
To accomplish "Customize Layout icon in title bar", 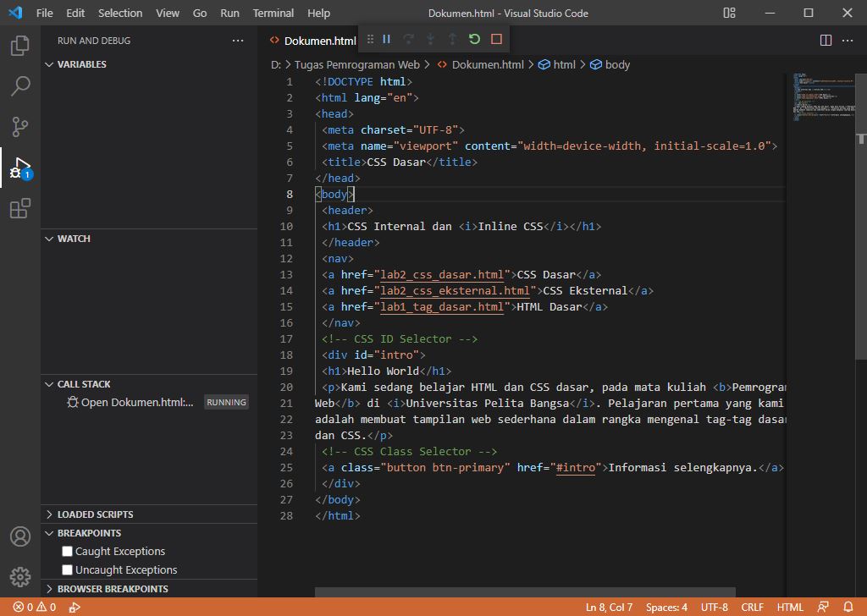I will coord(729,13).
